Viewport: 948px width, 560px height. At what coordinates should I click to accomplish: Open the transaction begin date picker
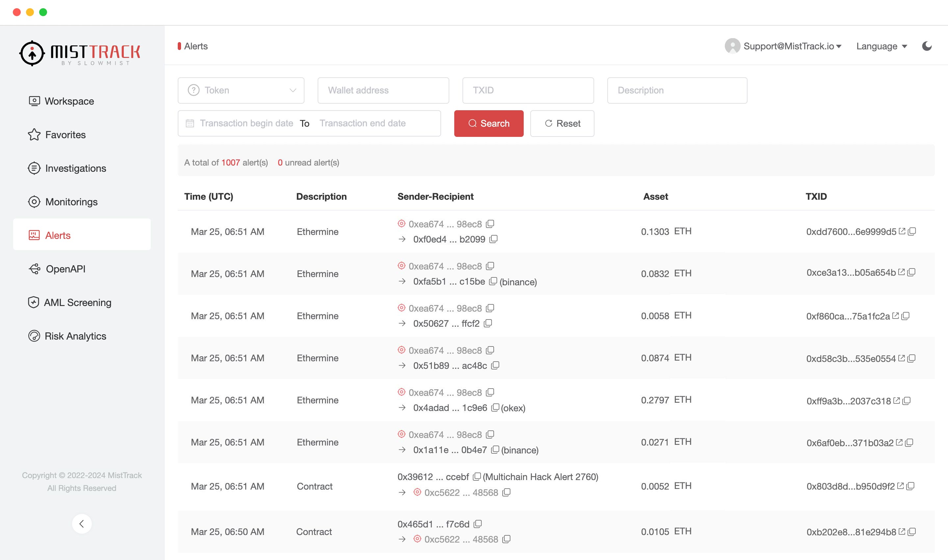click(x=246, y=123)
